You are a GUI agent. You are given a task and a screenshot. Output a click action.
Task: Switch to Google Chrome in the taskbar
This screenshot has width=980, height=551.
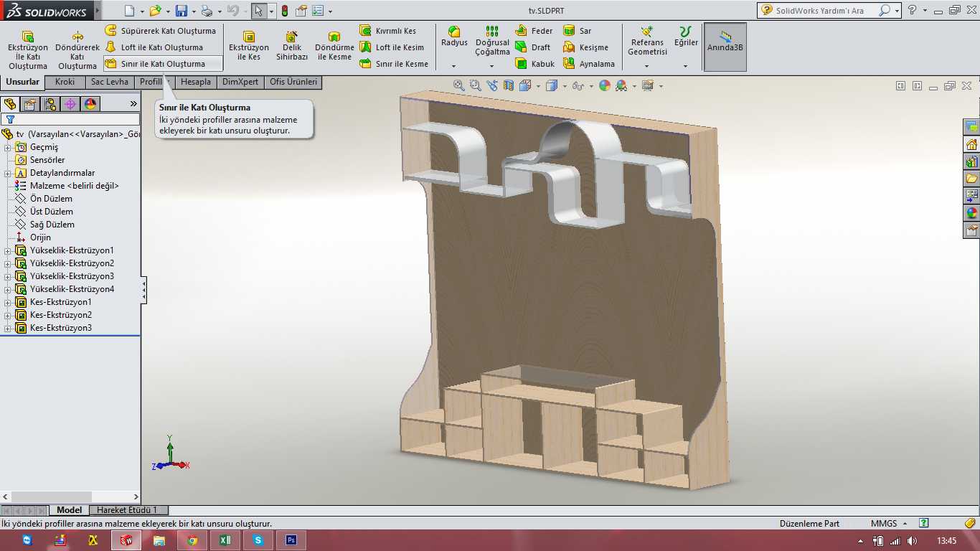pyautogui.click(x=192, y=540)
